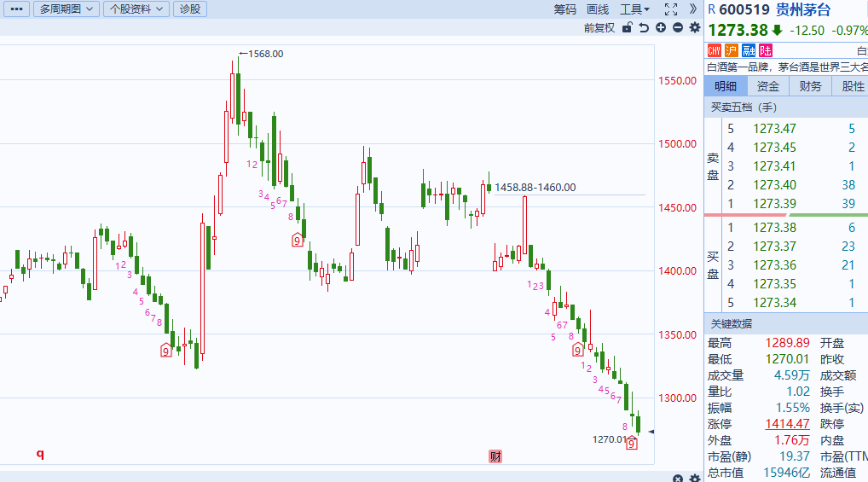Screen dimensions: 868x482
Task: Click the 1550.00 price axis label
Action: click(x=677, y=80)
